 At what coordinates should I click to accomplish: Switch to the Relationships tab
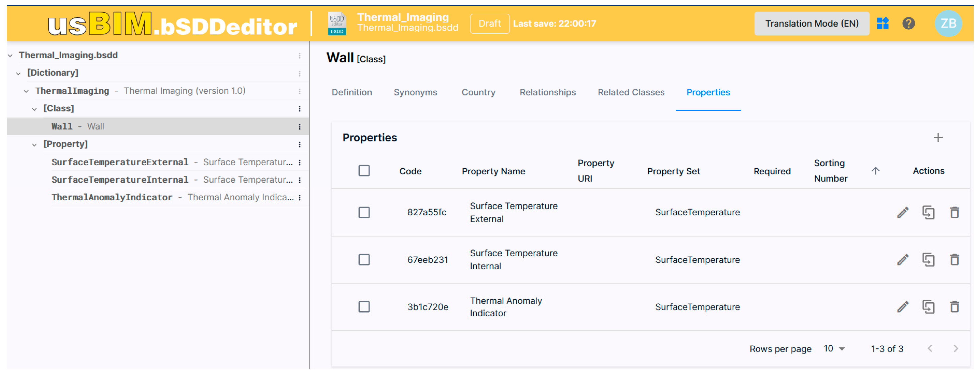pos(547,92)
